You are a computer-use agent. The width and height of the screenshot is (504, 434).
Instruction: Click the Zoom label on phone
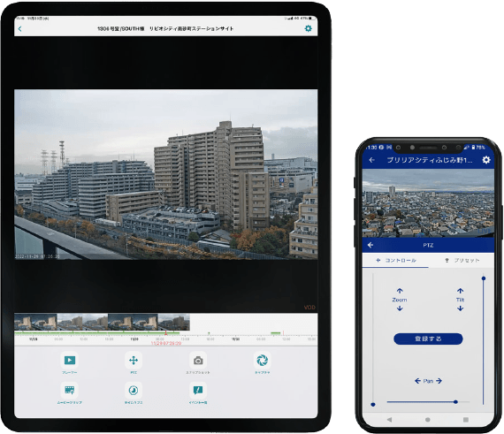[x=400, y=300]
